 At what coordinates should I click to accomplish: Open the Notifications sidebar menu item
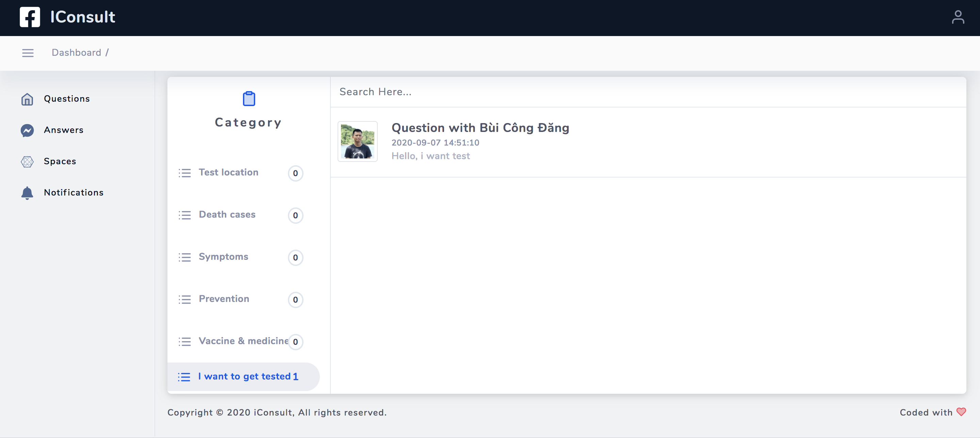pos(73,192)
